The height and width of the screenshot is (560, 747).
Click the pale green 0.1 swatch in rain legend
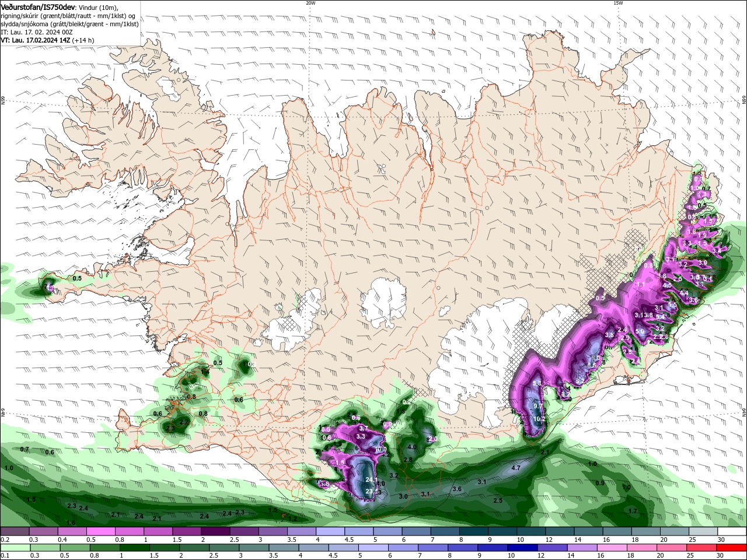[x=15, y=548]
